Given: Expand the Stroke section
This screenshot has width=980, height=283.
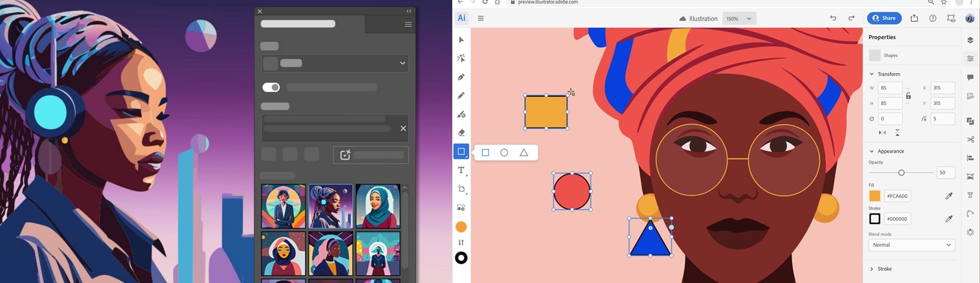Looking at the screenshot, I should pos(872,269).
